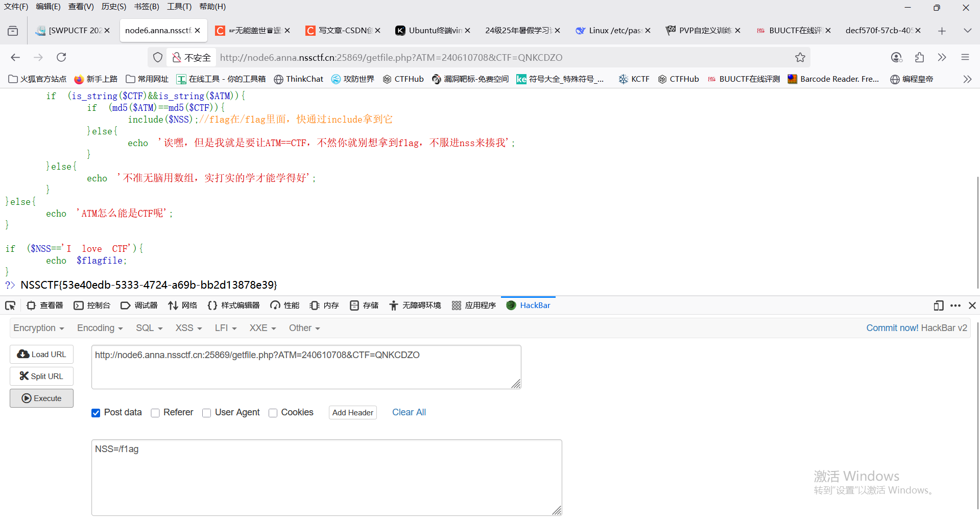Click the Execute button

tap(41, 398)
